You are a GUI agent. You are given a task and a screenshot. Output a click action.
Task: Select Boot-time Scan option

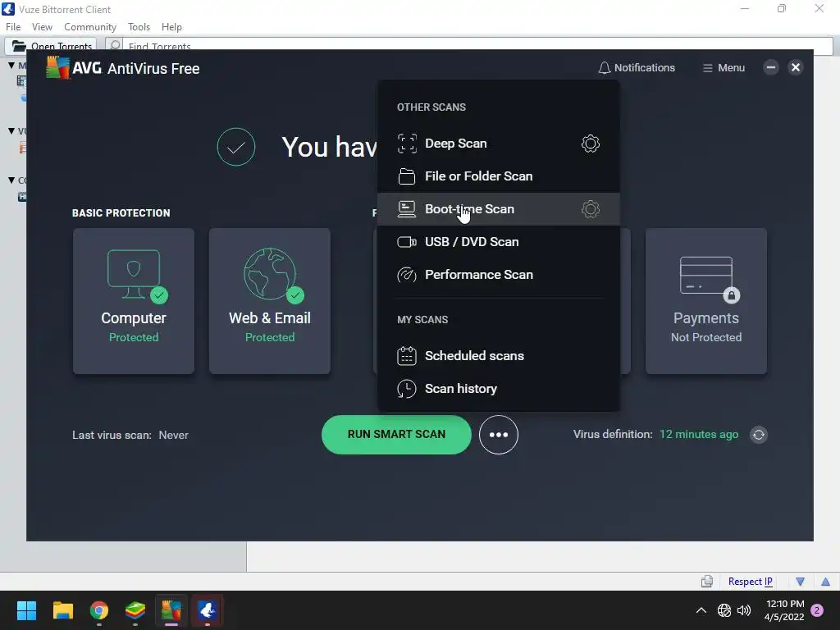[x=499, y=209]
